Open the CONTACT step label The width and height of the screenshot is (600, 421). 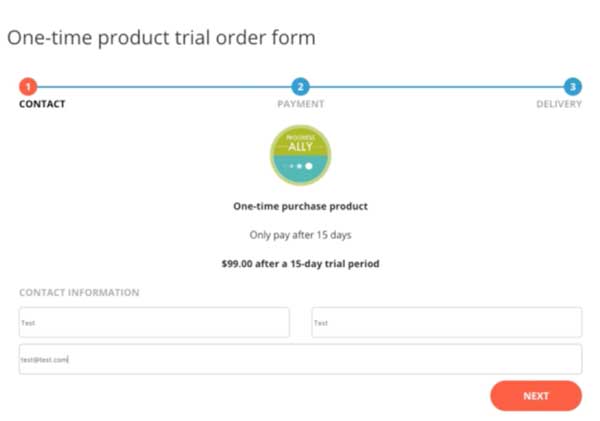[x=42, y=104]
